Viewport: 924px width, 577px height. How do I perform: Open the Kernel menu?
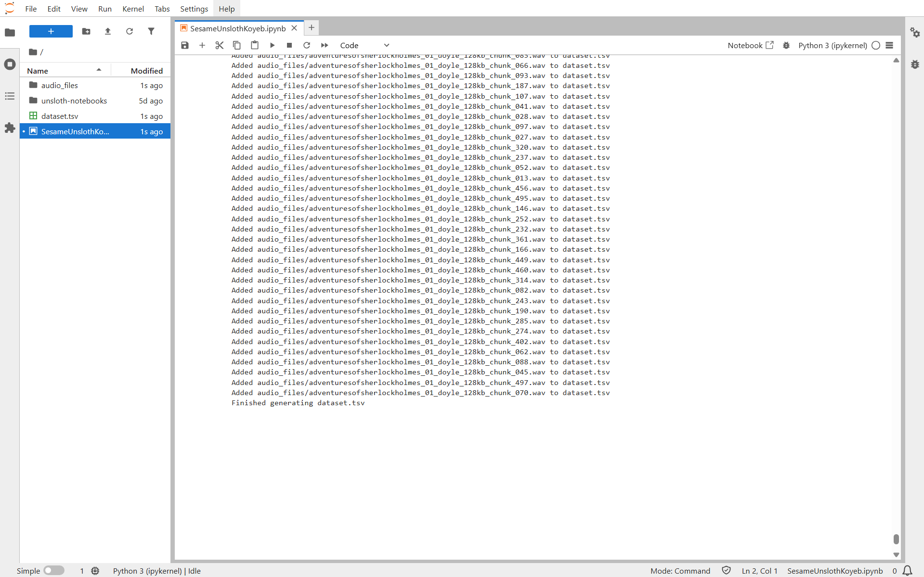point(133,8)
